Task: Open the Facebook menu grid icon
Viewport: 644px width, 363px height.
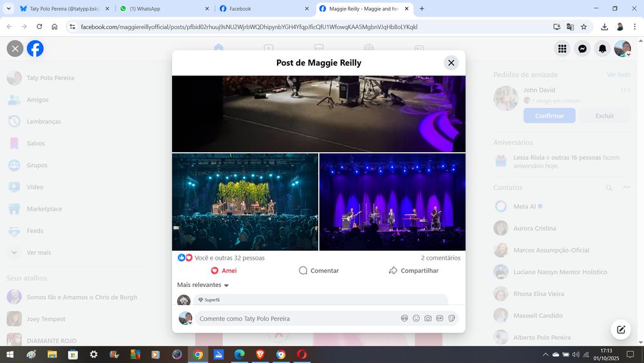Action: pyautogui.click(x=562, y=48)
